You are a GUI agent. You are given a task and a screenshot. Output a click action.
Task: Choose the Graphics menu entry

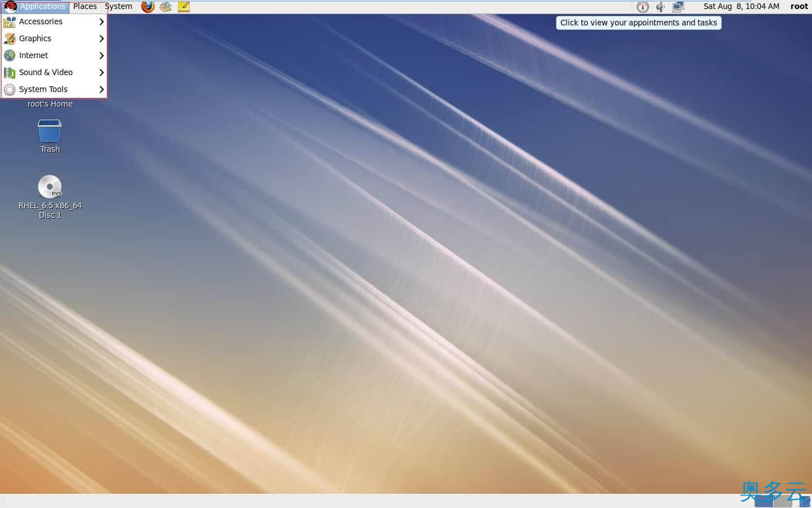[54, 39]
